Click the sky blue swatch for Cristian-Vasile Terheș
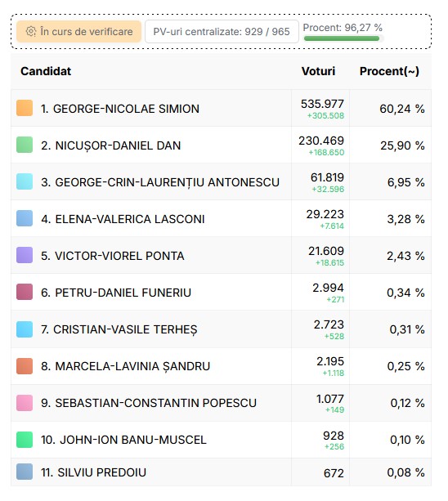This screenshot has width=448, height=501. point(25,329)
